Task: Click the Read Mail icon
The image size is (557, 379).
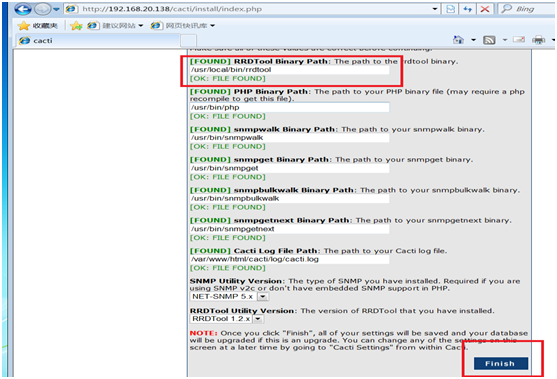Action: 519,40
